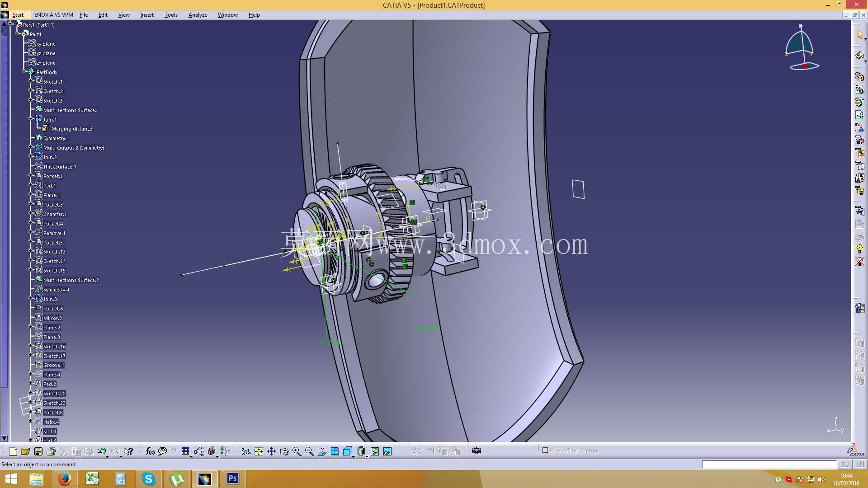
Task: Create a multi-view layout
Action: click(x=335, y=451)
